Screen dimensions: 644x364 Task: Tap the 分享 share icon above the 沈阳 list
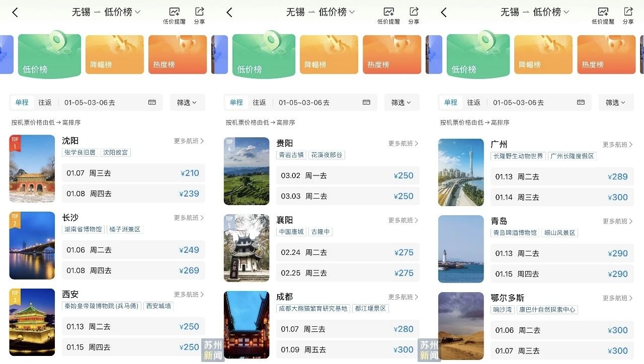point(199,15)
